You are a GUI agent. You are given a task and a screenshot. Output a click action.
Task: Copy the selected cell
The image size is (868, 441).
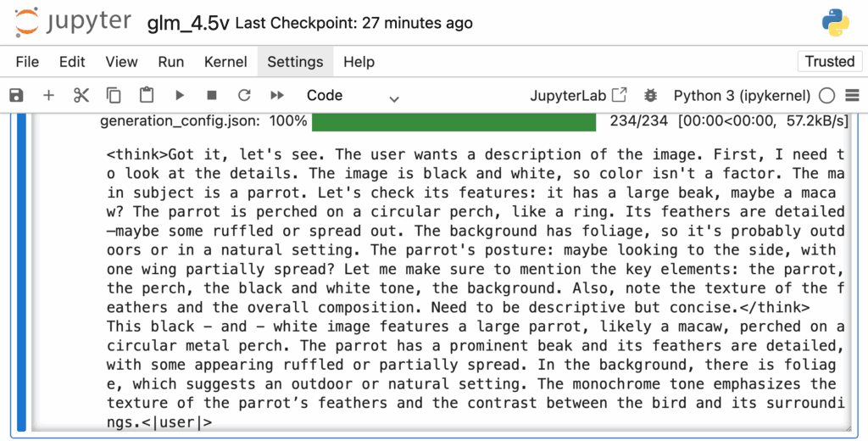[114, 96]
